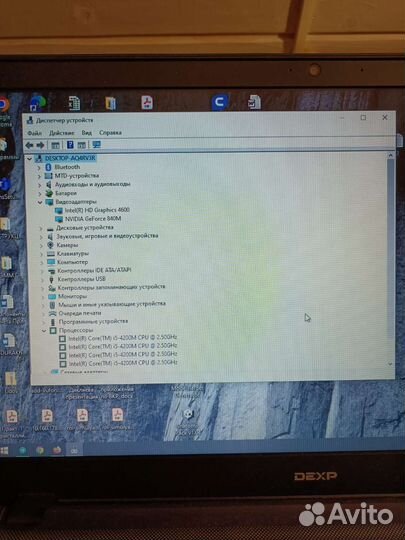Select the Контроллеры USB plug icon

(x=51, y=279)
